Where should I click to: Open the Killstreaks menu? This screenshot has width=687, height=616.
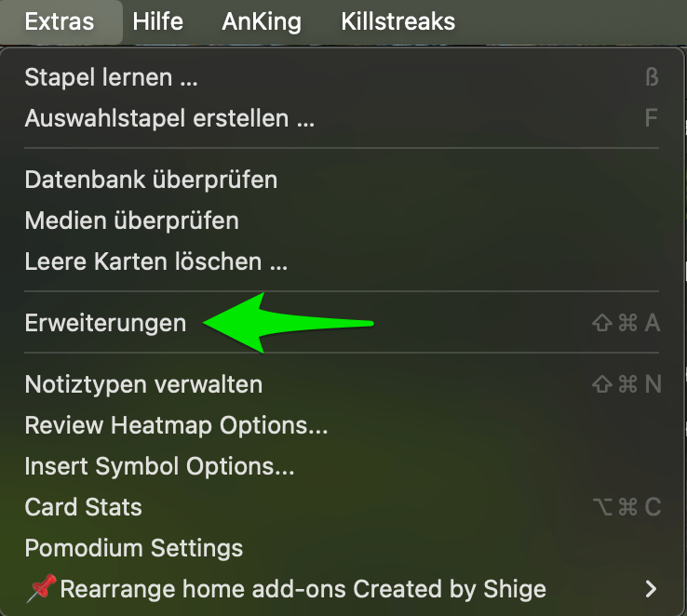397,20
